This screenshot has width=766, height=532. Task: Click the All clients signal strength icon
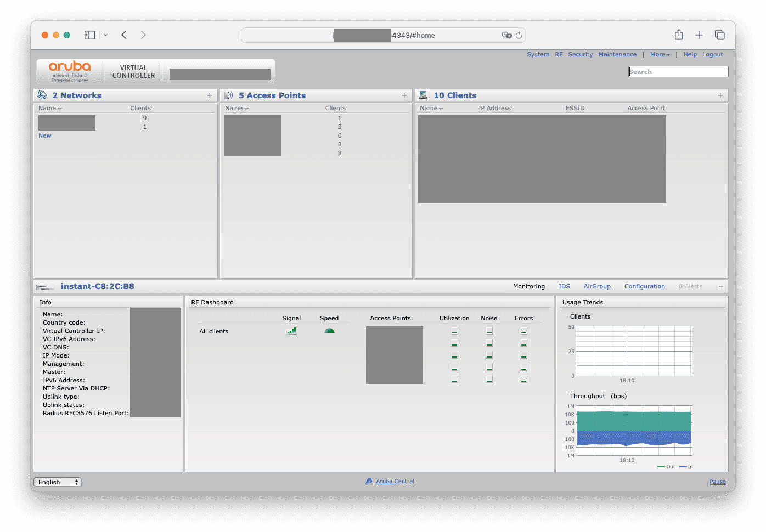[x=291, y=331]
